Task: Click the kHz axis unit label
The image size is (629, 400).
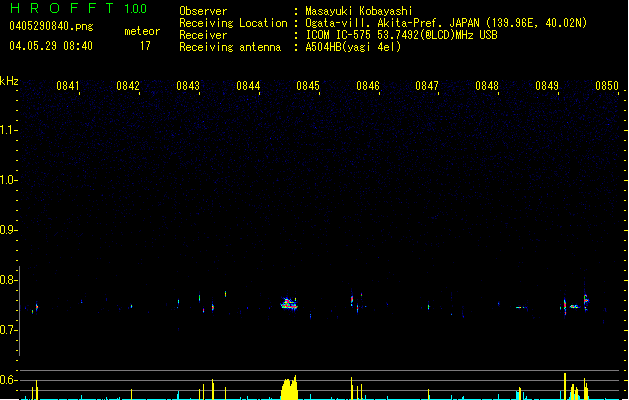Action: pyautogui.click(x=9, y=81)
